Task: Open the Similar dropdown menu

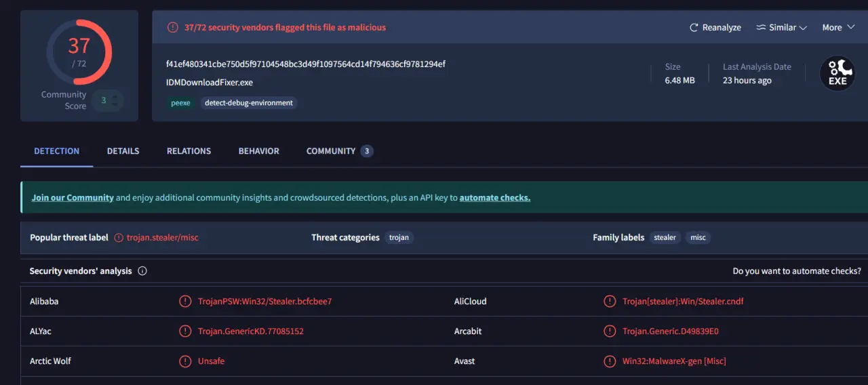Action: [781, 28]
